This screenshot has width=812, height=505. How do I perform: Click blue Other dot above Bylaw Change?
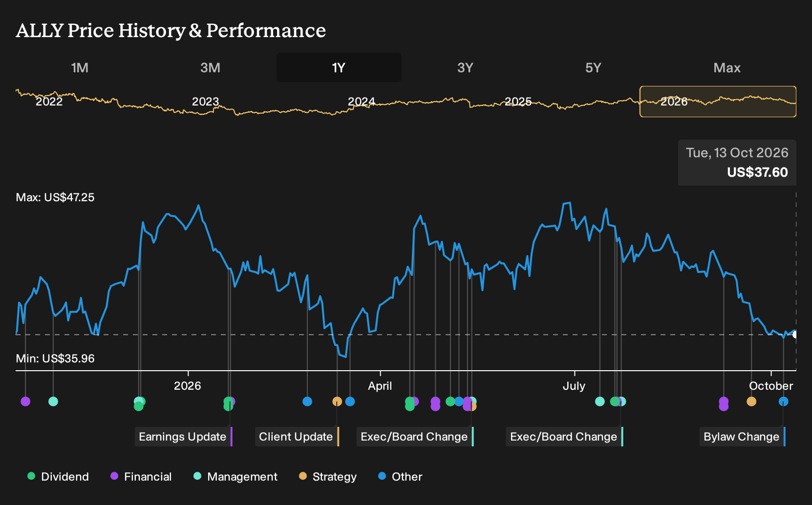coord(784,401)
